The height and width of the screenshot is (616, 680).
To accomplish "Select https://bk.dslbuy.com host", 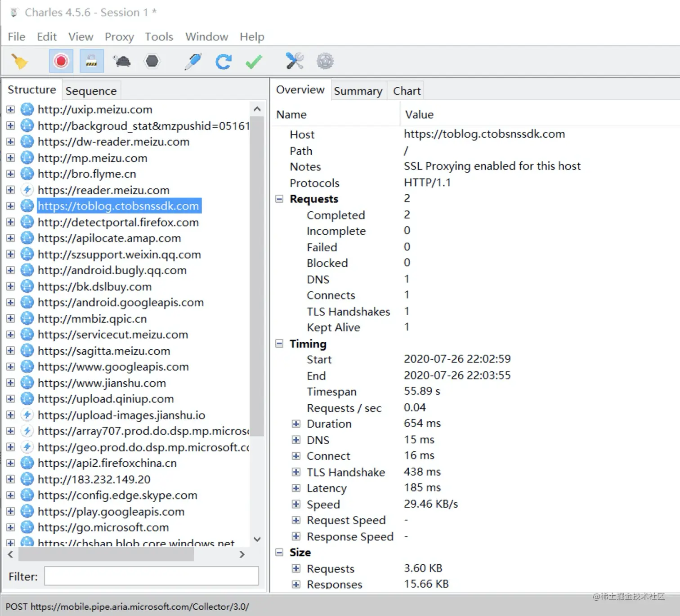I will (94, 286).
